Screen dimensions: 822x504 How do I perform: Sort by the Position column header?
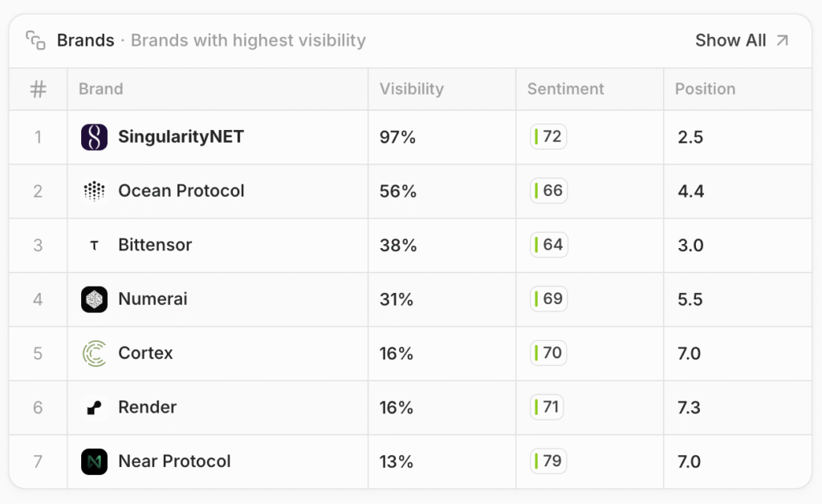pyautogui.click(x=705, y=89)
